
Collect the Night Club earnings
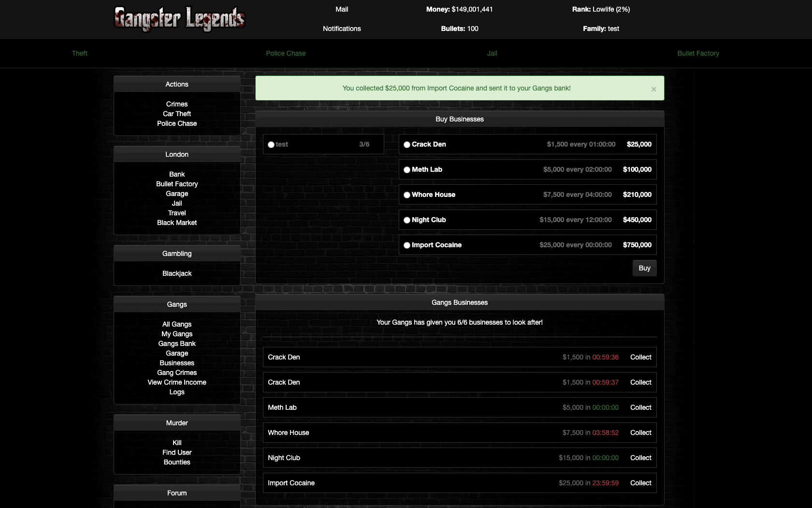tap(640, 458)
